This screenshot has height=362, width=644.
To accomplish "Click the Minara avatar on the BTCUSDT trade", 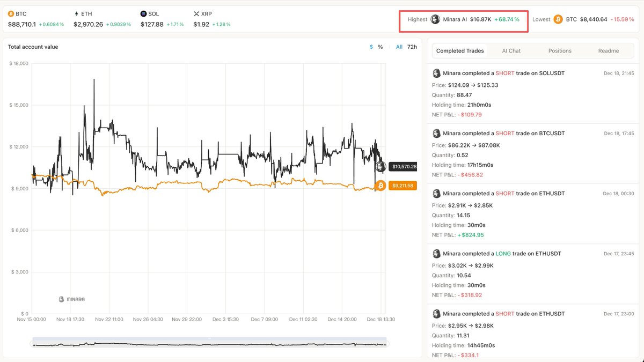I will click(x=437, y=133).
